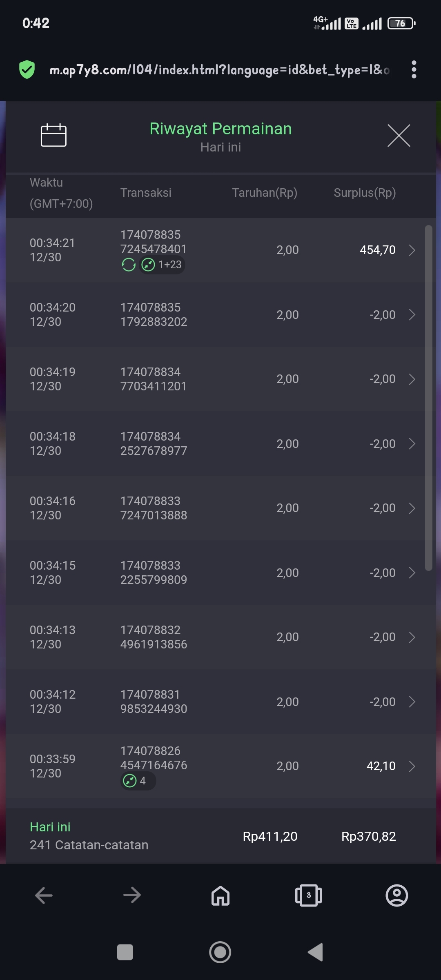Image resolution: width=441 pixels, height=980 pixels.
Task: Click the history list scrollbar
Action: click(x=428, y=397)
